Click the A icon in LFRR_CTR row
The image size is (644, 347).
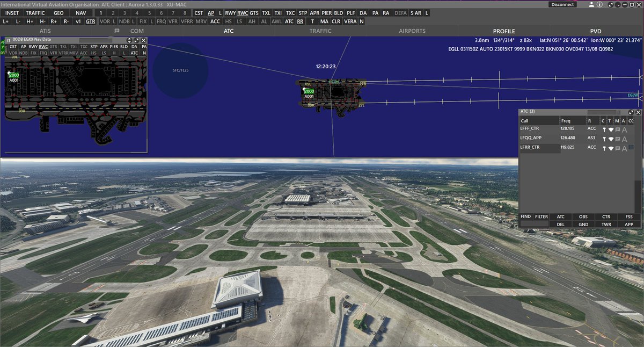(x=624, y=148)
